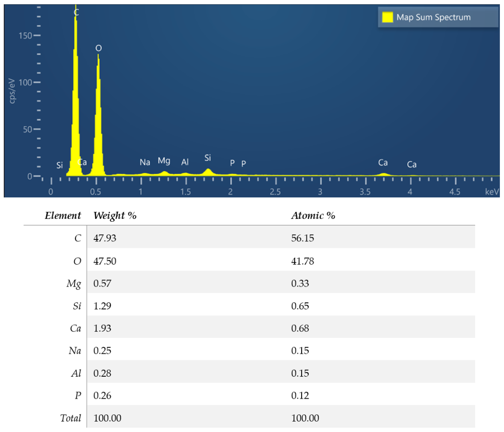Click the keV axis unit label
504x432 pixels.
pos(492,192)
